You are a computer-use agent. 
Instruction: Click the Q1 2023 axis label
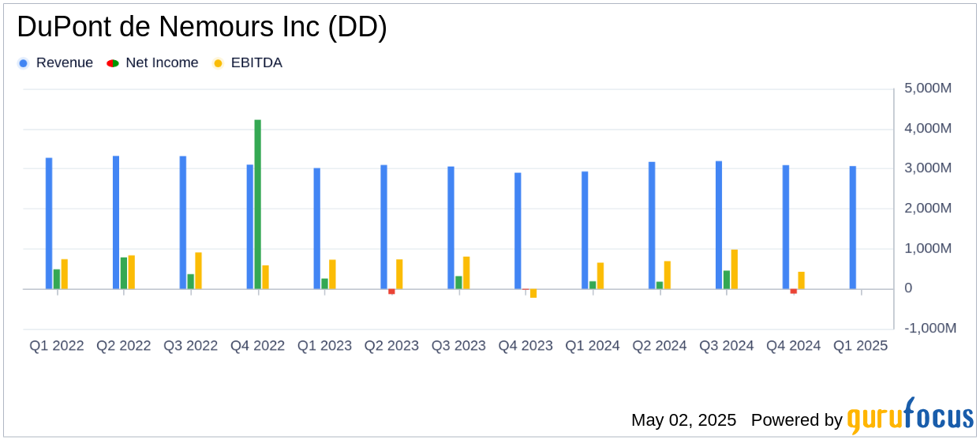click(325, 346)
